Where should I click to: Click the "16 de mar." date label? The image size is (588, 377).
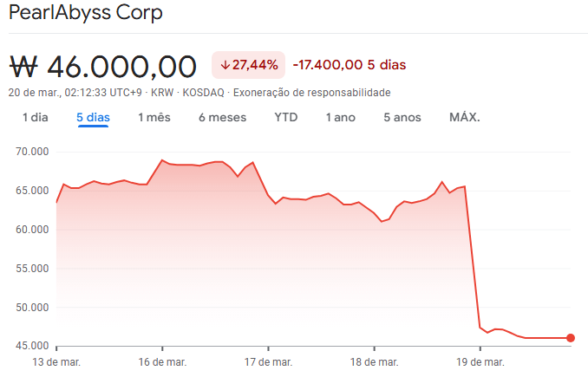tap(162, 361)
